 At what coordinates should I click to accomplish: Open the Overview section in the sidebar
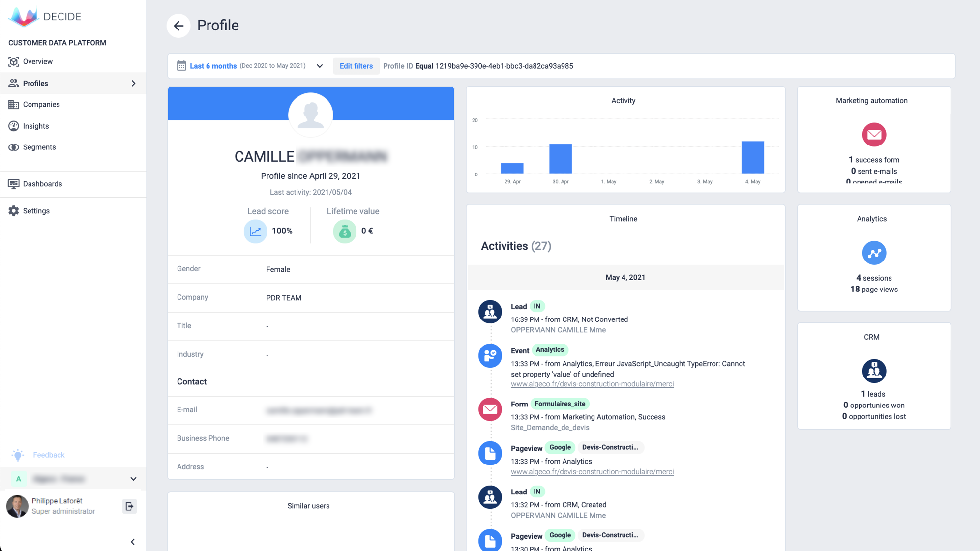pyautogui.click(x=37, y=61)
